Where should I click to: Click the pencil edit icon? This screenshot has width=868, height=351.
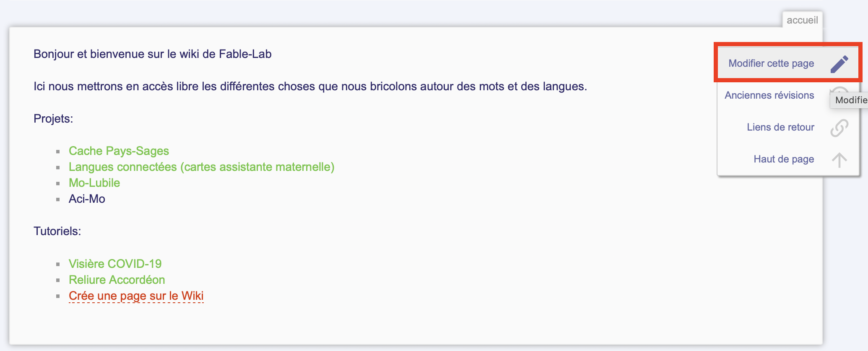839,64
